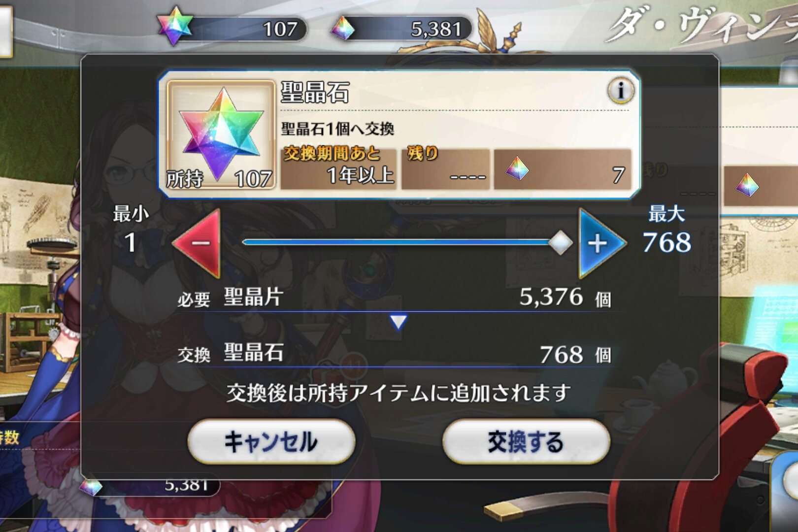Tap the fragment icon in the background list row

point(747,185)
